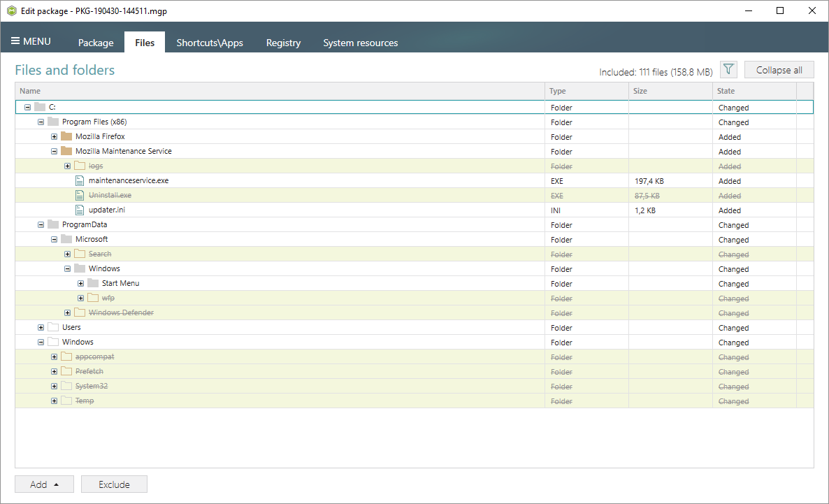Select the maintenanceservice.exe row name

pos(129,180)
